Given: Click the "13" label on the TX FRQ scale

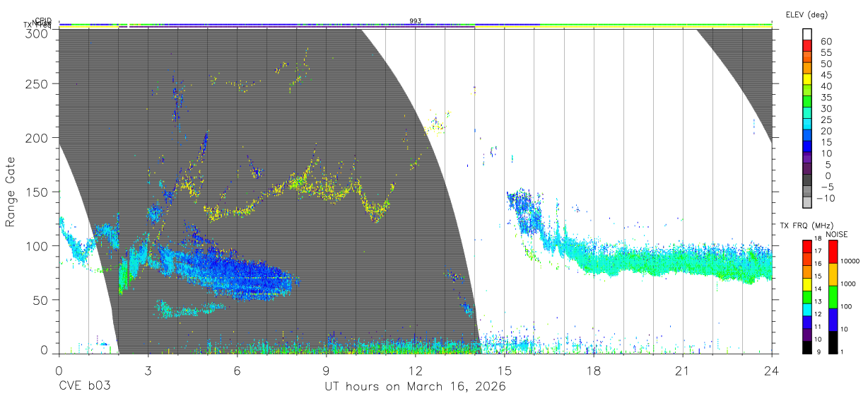Looking at the screenshot, I should tap(818, 301).
